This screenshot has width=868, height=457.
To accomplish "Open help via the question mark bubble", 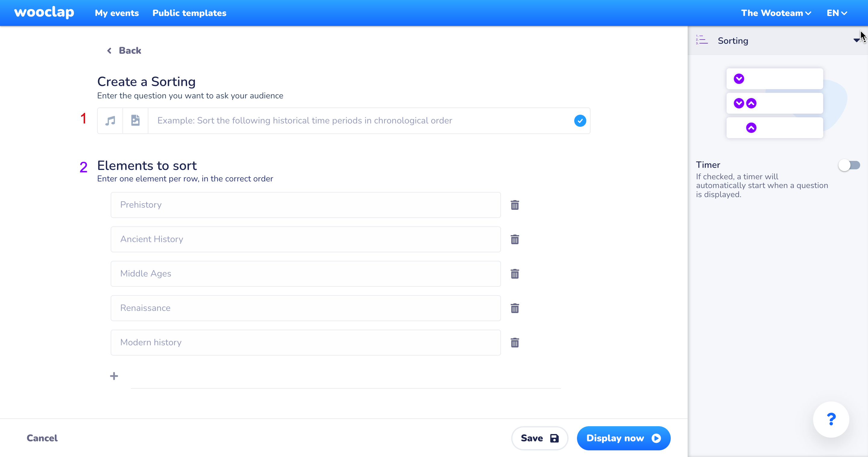I will point(831,419).
